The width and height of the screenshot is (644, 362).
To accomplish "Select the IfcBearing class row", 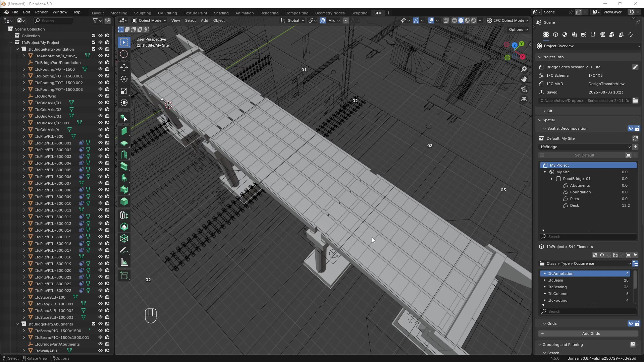I will coord(586,287).
